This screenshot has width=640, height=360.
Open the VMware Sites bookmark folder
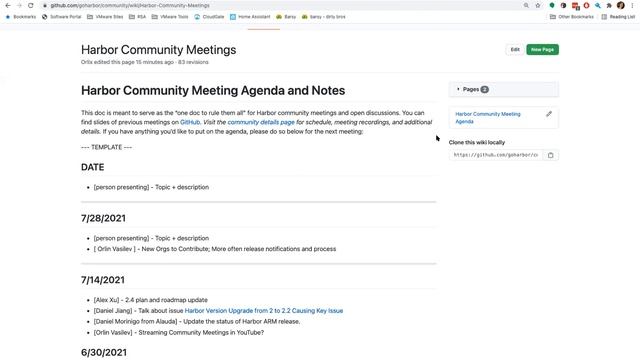[105, 17]
